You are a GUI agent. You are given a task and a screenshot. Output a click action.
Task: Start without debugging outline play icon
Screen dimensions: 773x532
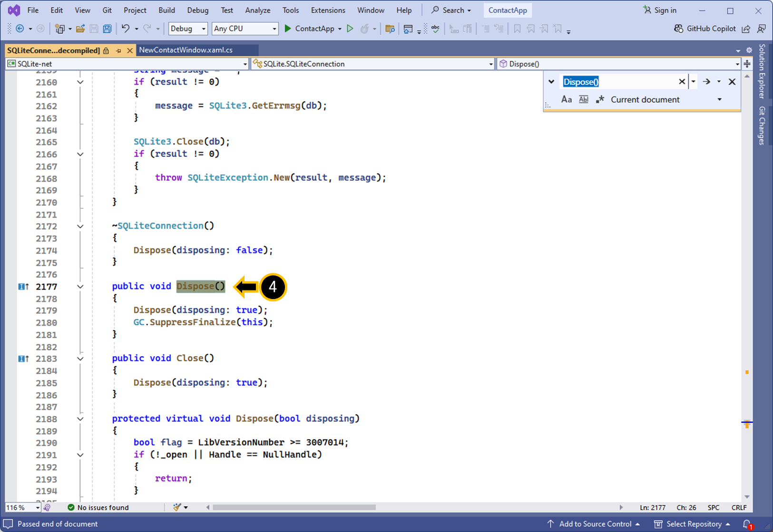click(350, 29)
